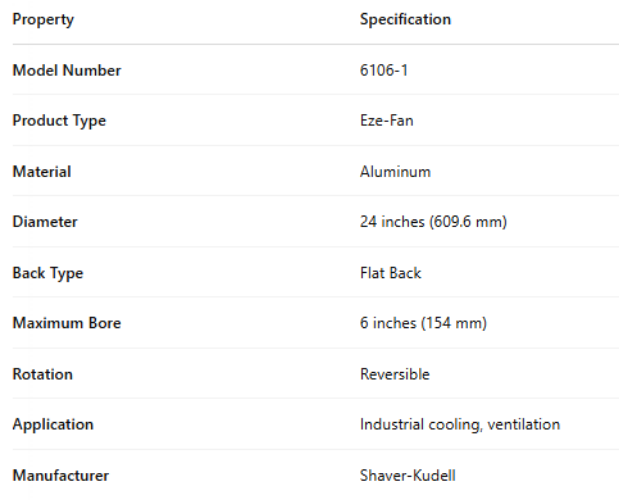The height and width of the screenshot is (500, 619).
Task: Select the Material row label
Action: point(42,171)
